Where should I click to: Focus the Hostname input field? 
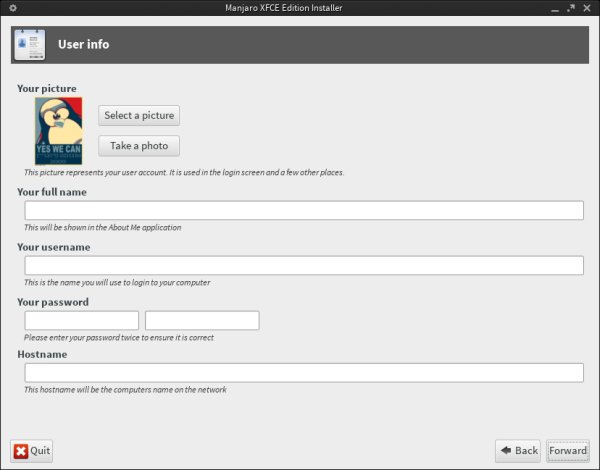(304, 372)
